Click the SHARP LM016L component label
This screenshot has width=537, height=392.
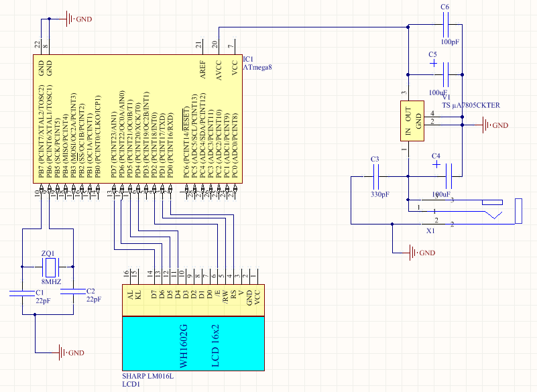click(147, 377)
